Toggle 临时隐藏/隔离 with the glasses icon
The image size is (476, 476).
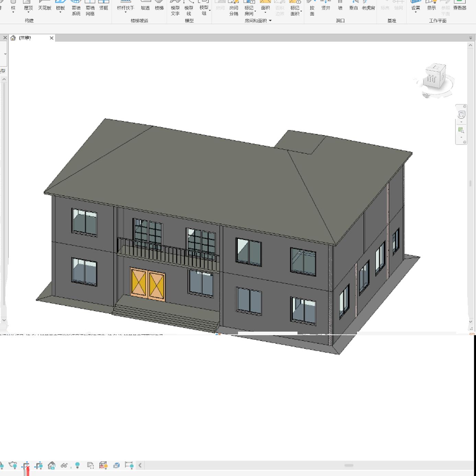(x=64, y=466)
